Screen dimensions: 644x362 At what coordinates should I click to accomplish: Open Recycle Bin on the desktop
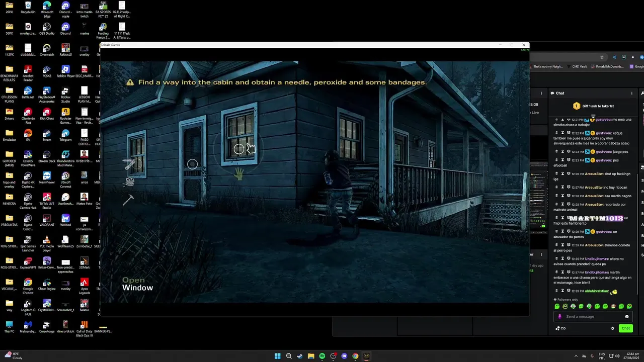point(28,8)
